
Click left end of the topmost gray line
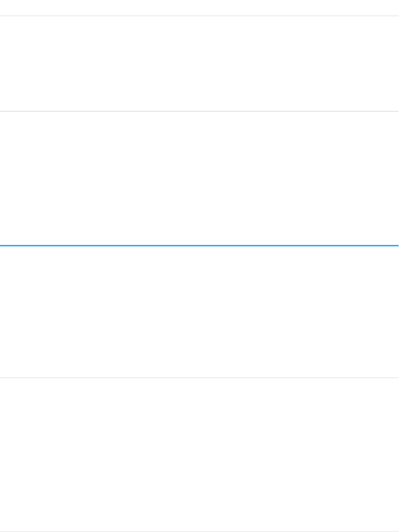click(2, 16)
